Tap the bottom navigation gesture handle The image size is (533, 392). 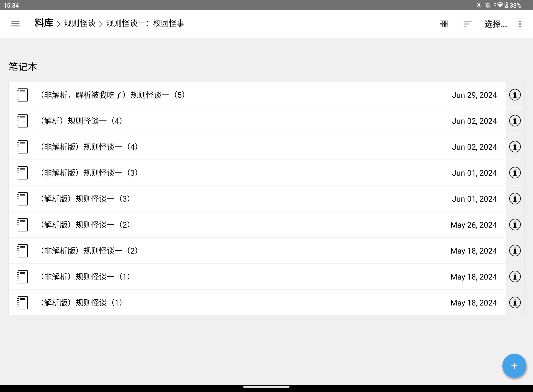(266, 387)
